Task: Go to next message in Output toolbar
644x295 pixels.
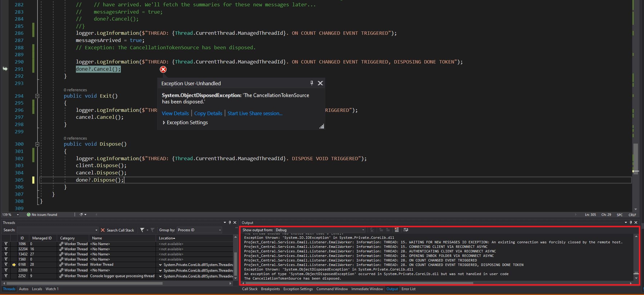Action: (x=388, y=230)
